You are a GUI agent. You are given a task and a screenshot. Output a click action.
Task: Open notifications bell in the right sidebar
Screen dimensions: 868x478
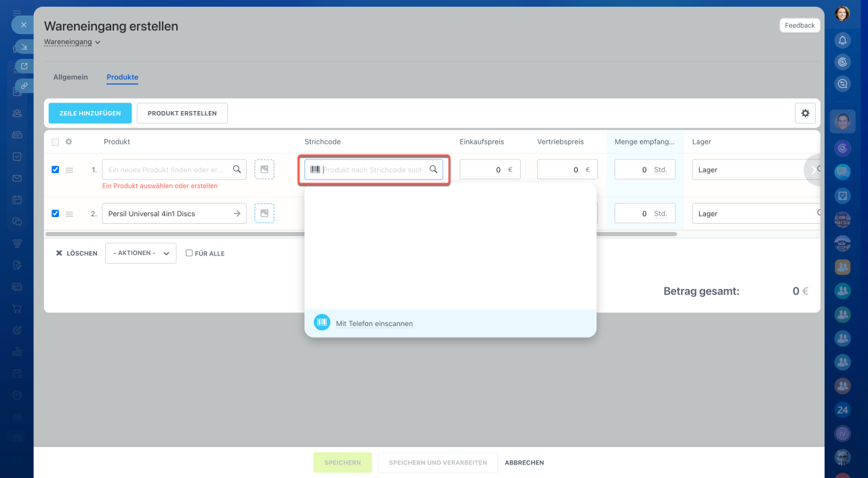[x=842, y=40]
